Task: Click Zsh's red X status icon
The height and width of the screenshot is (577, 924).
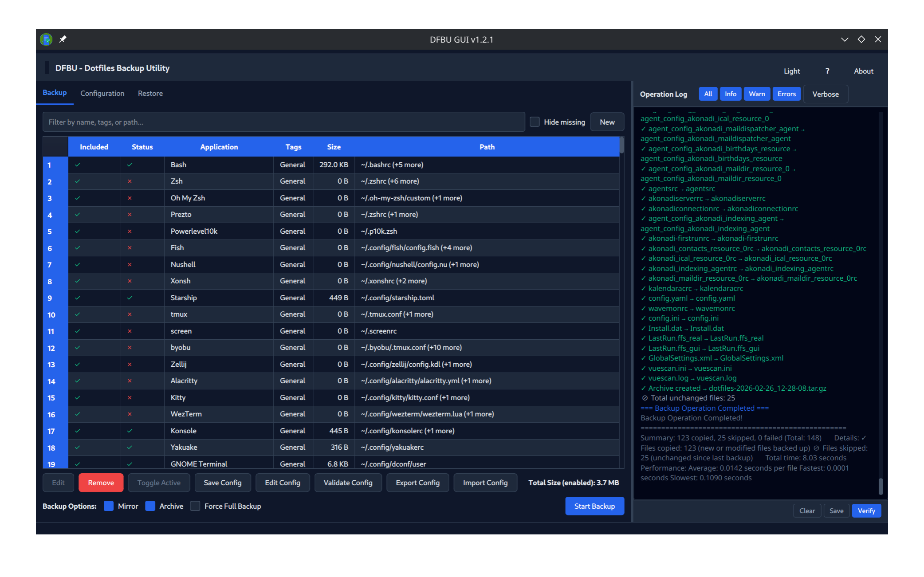Action: click(x=130, y=181)
